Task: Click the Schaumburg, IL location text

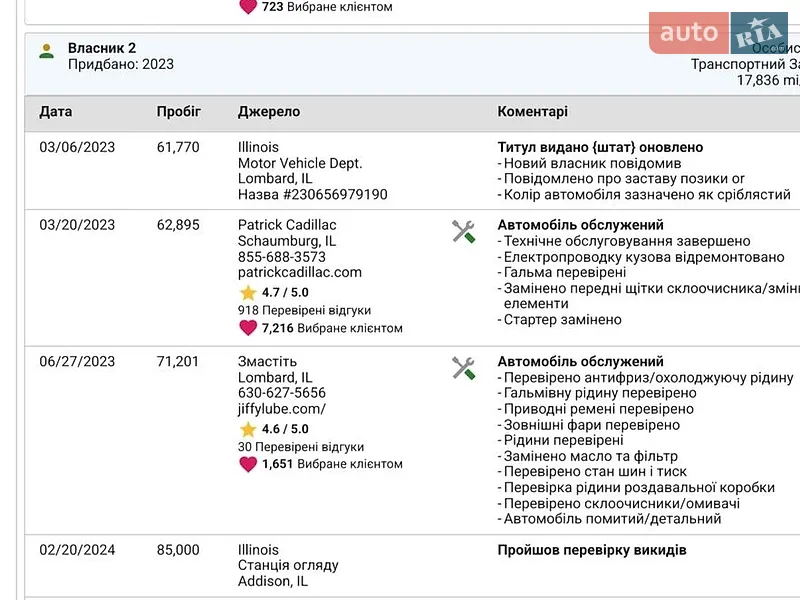Action: click(287, 241)
